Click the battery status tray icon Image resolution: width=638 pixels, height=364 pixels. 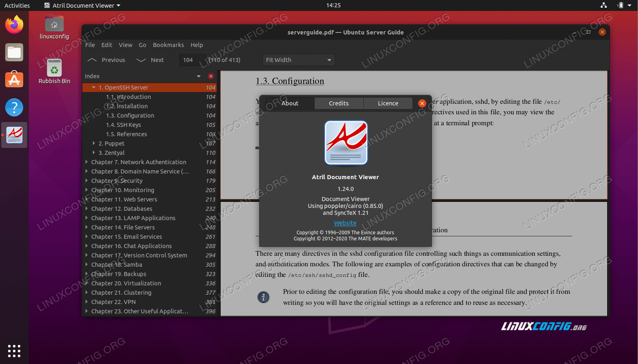tap(620, 5)
